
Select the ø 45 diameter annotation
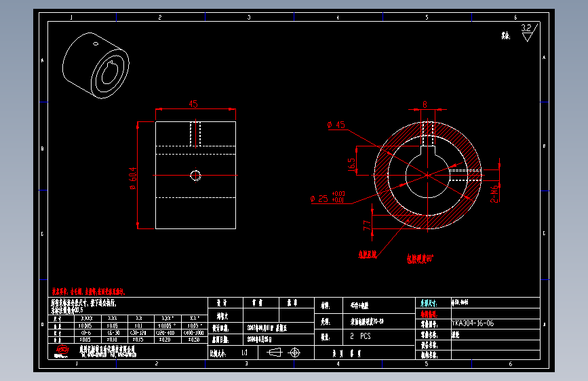(336, 125)
